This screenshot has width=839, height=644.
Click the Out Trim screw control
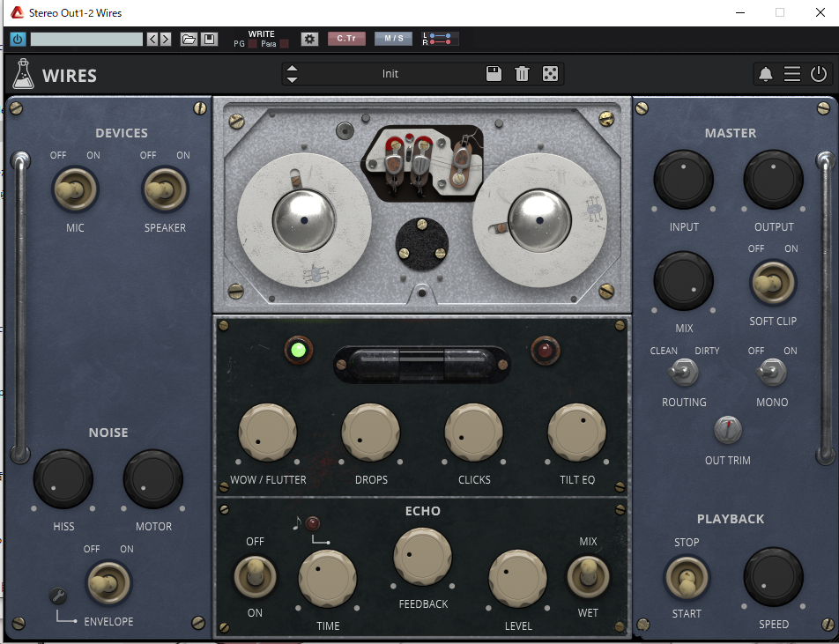[728, 430]
